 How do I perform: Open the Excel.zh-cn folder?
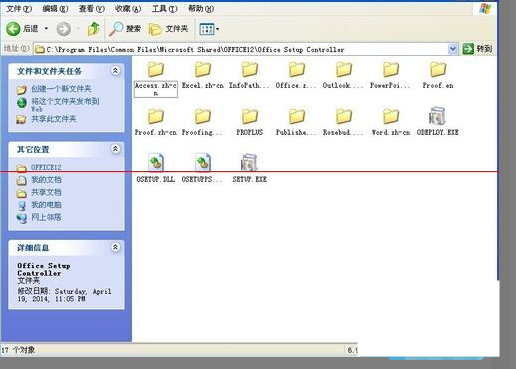[x=203, y=69]
